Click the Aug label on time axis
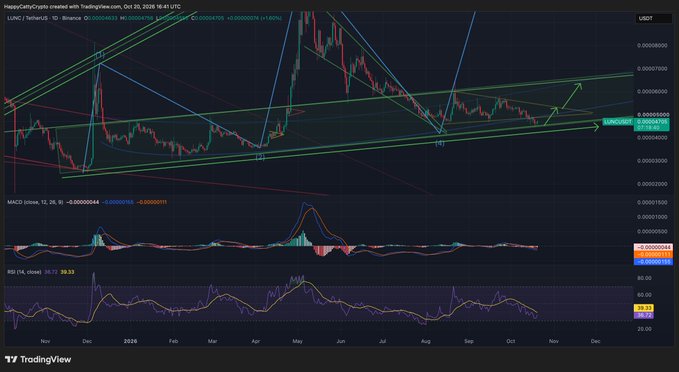 coord(426,341)
